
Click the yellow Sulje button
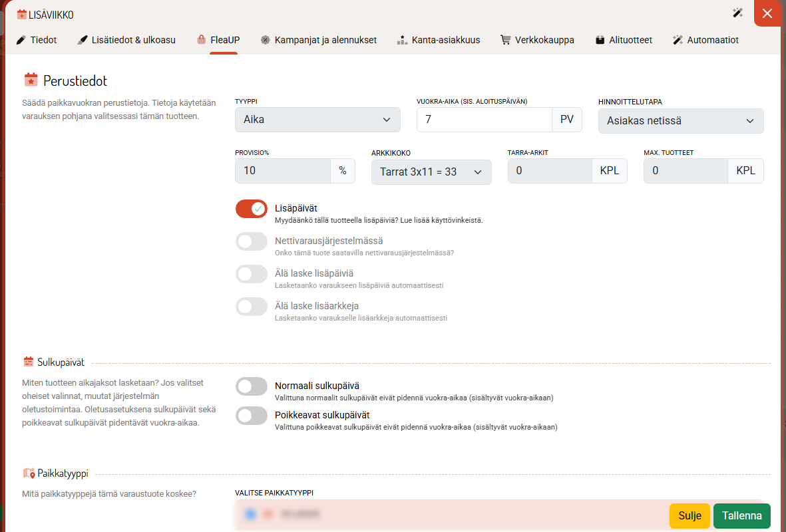(689, 516)
